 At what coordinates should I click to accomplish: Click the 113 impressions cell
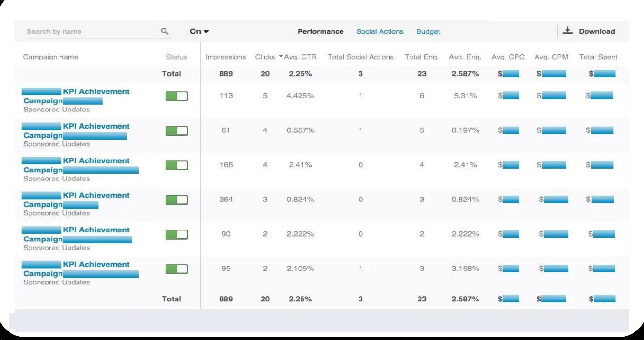[226, 96]
